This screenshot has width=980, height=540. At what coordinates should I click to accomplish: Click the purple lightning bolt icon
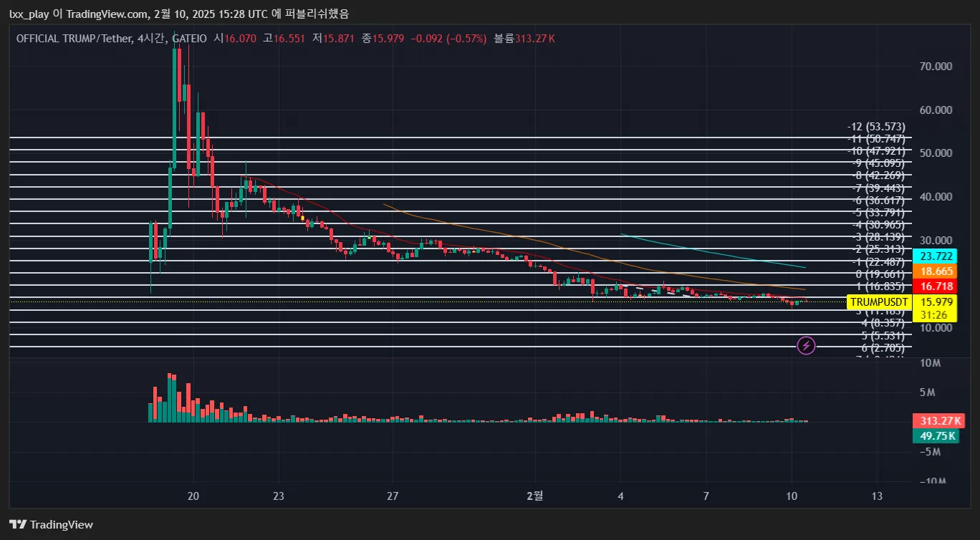tap(806, 346)
